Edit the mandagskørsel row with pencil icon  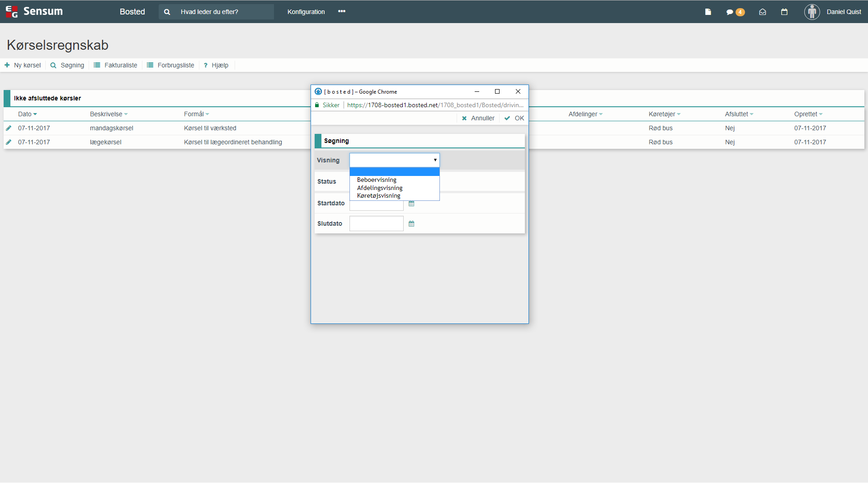[9, 128]
